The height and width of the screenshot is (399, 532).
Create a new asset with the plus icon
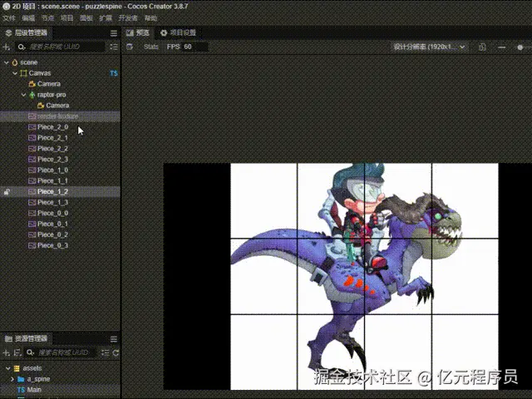coord(6,352)
